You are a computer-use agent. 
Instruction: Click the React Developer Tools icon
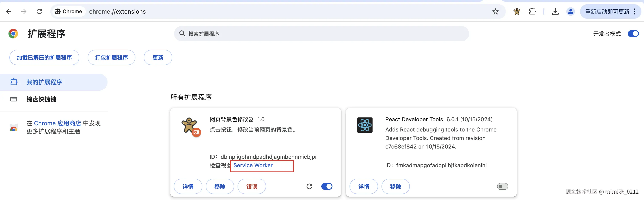(x=365, y=125)
